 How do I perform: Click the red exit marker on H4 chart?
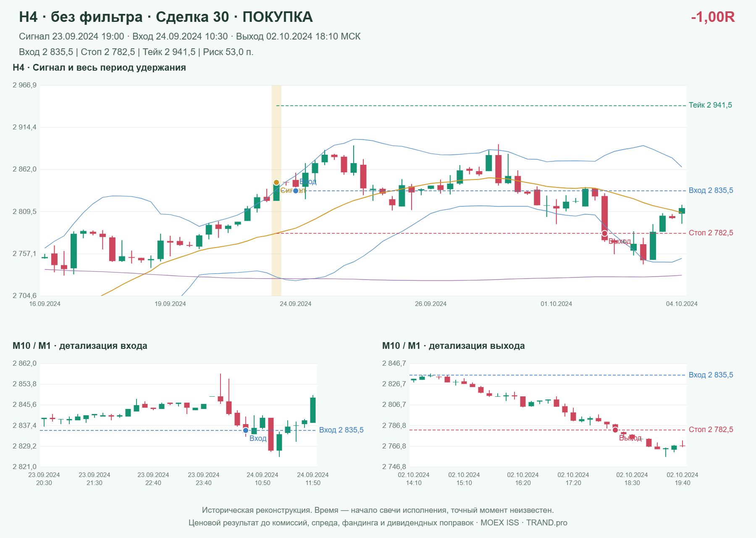tap(604, 233)
